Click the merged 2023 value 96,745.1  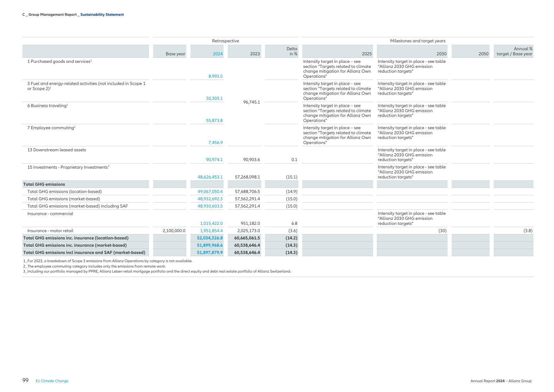click(251, 102)
